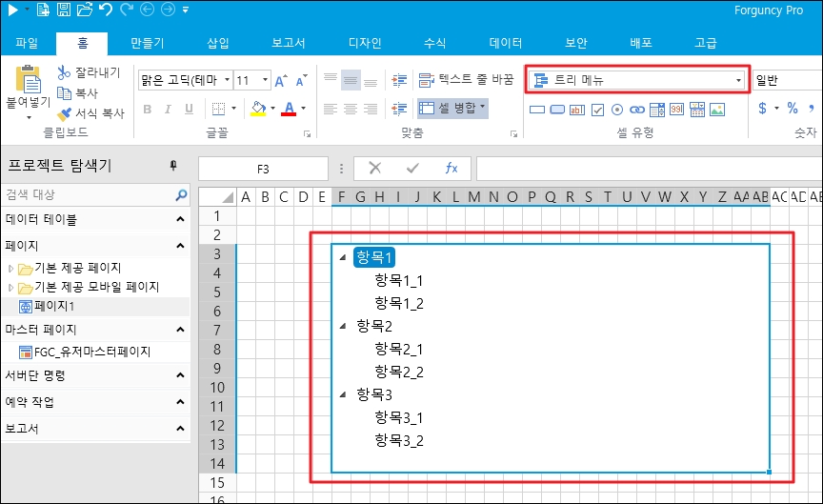Open the fill color picker dropdown arrow

(x=273, y=109)
